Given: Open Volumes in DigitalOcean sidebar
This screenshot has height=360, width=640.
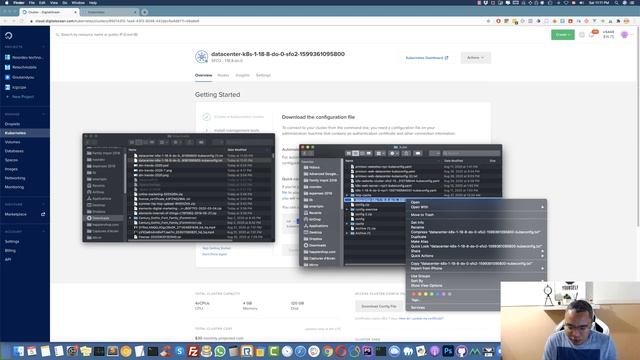Looking at the screenshot, I should coord(12,142).
